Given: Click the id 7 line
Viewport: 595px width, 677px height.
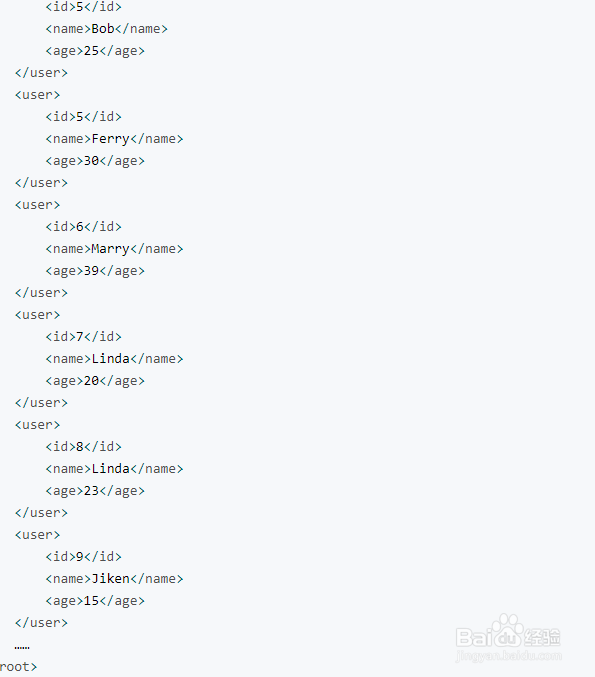Looking at the screenshot, I should coord(84,337).
